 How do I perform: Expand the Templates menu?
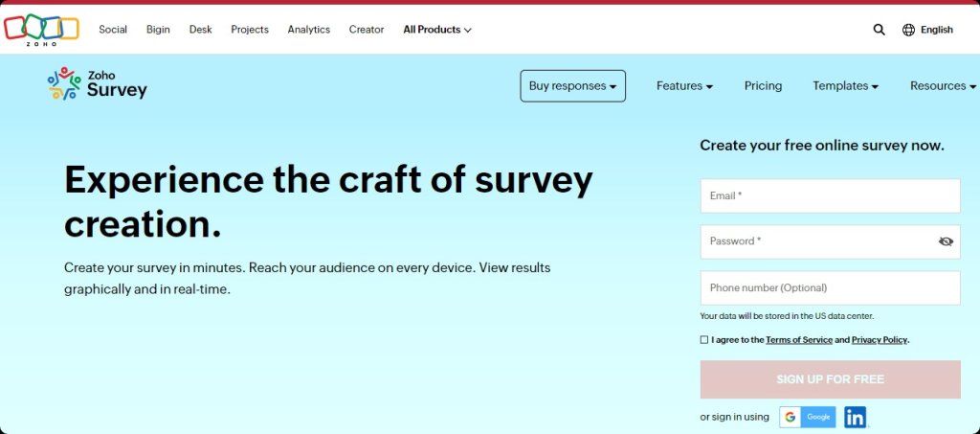[x=845, y=86]
